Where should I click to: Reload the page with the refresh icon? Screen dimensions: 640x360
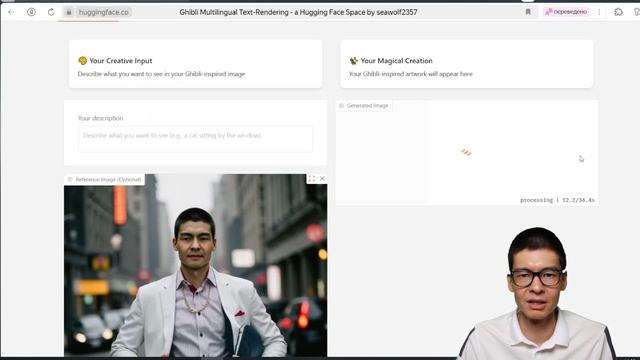(x=51, y=12)
